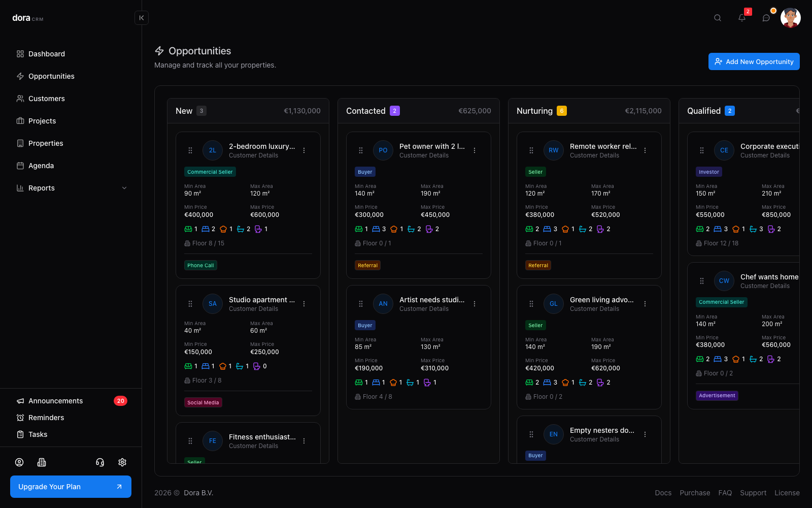The image size is (812, 508).
Task: Click Social Media source tag
Action: coord(203,402)
